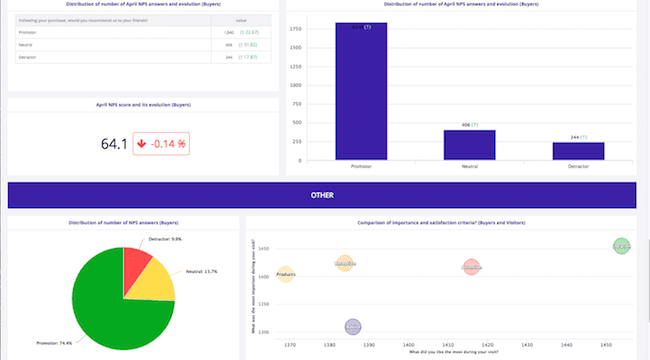650x360 pixels.
Task: Click the 17.87 evolution value in Detractor row
Action: 248,57
